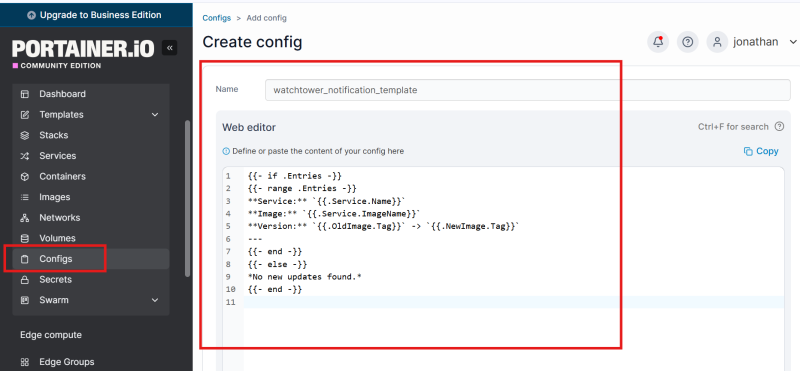Click the Containers cube icon
The width and height of the screenshot is (800, 371).
tap(24, 177)
